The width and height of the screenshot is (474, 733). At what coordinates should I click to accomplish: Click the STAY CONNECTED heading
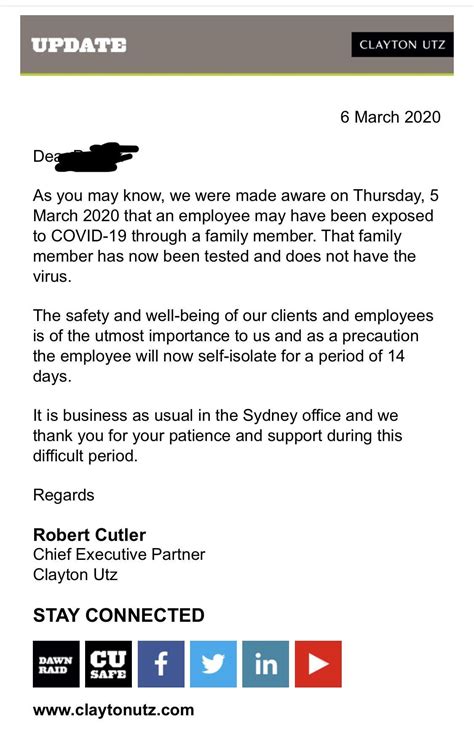pyautogui.click(x=119, y=615)
